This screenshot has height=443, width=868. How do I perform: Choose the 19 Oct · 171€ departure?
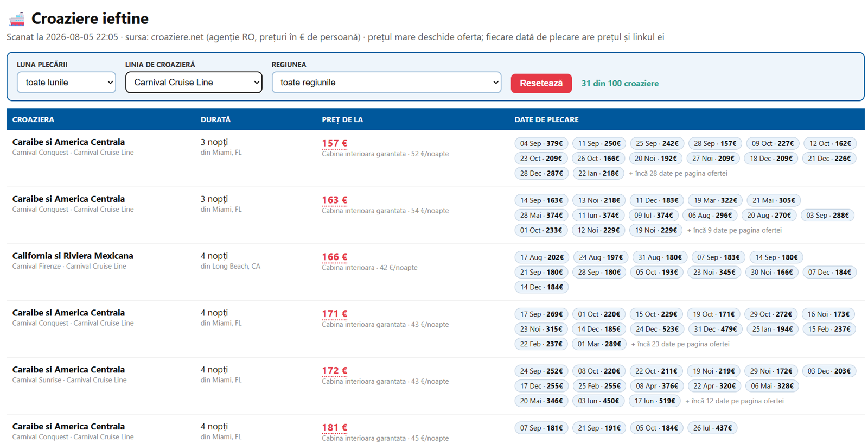[713, 314]
